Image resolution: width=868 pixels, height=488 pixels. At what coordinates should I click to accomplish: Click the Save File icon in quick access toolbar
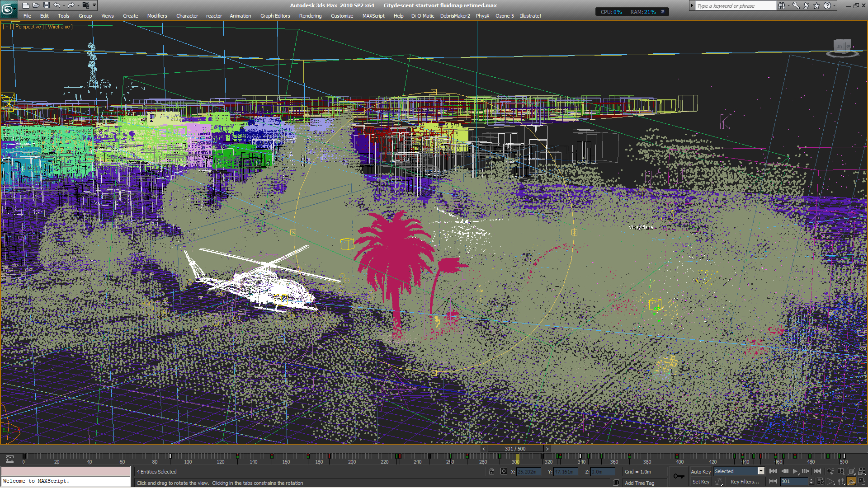(46, 5)
